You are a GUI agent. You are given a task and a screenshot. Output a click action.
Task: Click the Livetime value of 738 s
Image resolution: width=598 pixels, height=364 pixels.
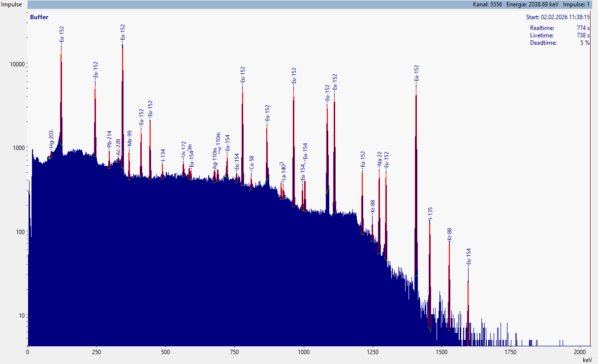click(x=583, y=35)
